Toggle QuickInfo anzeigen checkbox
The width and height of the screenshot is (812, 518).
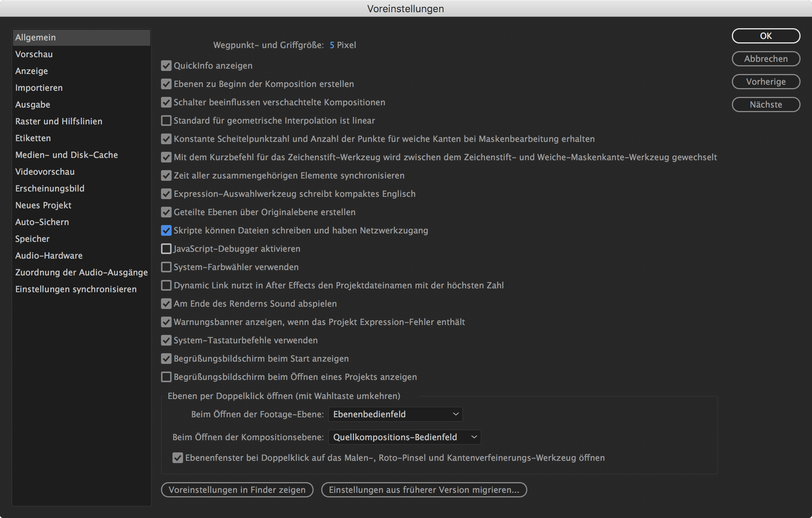click(166, 66)
